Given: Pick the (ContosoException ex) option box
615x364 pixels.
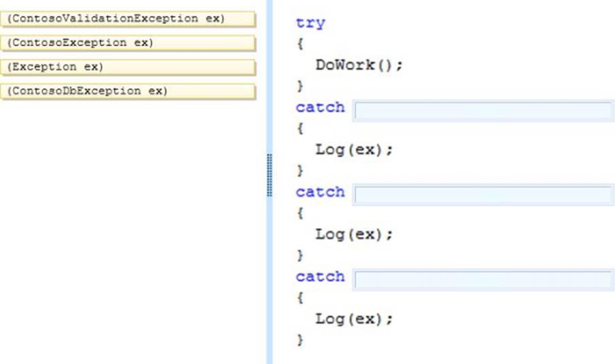Looking at the screenshot, I should [x=128, y=43].
